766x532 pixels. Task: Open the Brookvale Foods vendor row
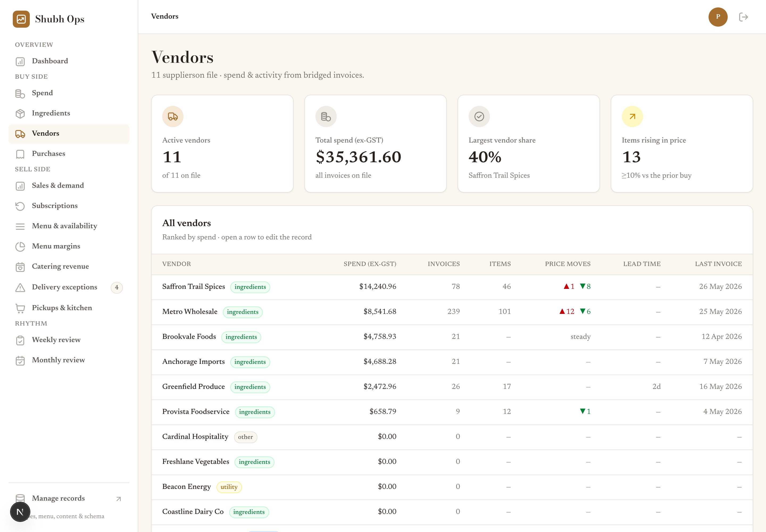pyautogui.click(x=452, y=337)
